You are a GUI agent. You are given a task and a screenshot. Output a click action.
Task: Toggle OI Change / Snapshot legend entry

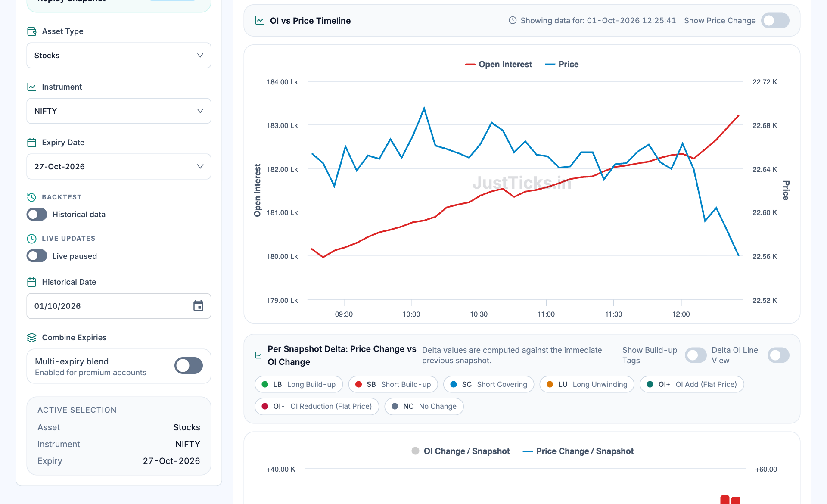point(460,451)
